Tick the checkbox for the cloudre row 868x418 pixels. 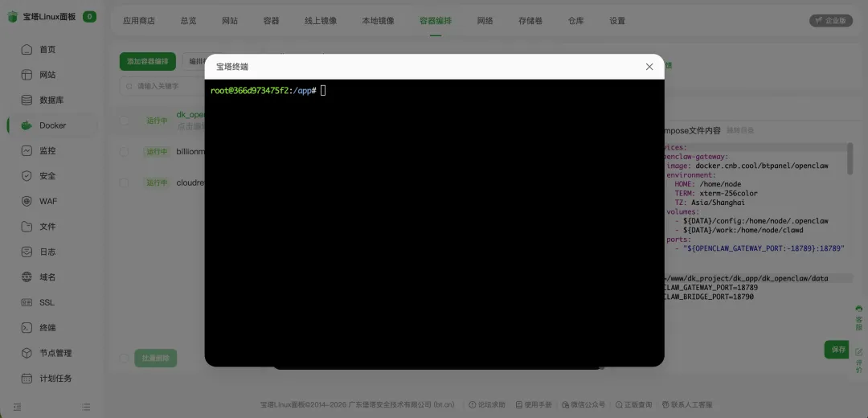tap(125, 182)
